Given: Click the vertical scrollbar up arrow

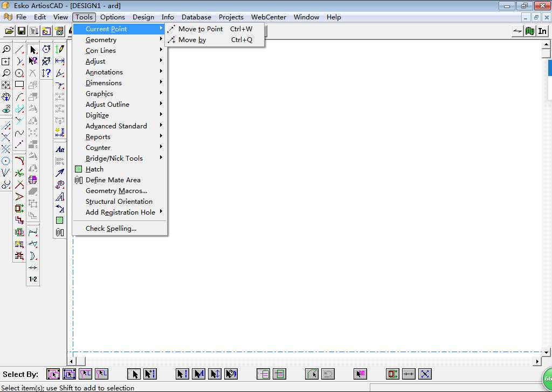Looking at the screenshot, I should click(546, 44).
